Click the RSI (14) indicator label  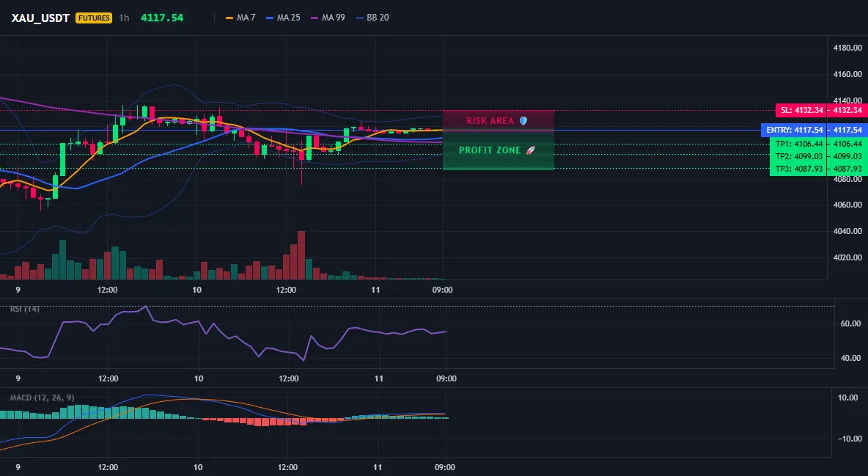[25, 309]
